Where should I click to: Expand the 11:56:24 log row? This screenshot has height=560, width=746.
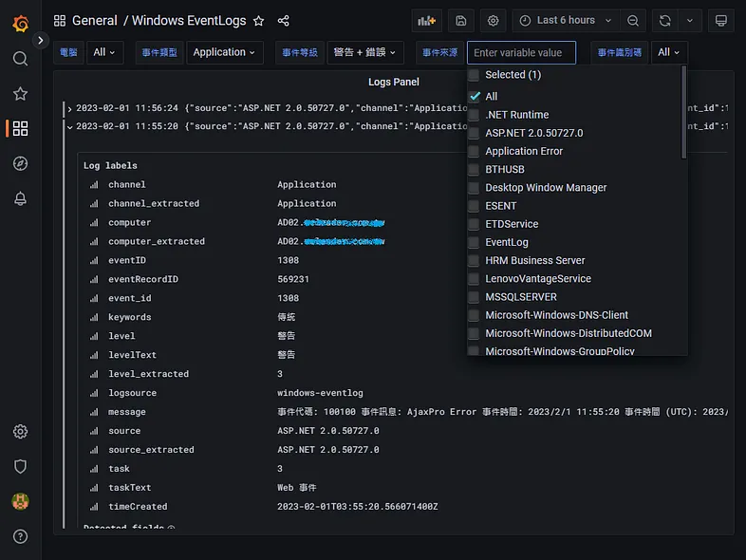(x=69, y=109)
